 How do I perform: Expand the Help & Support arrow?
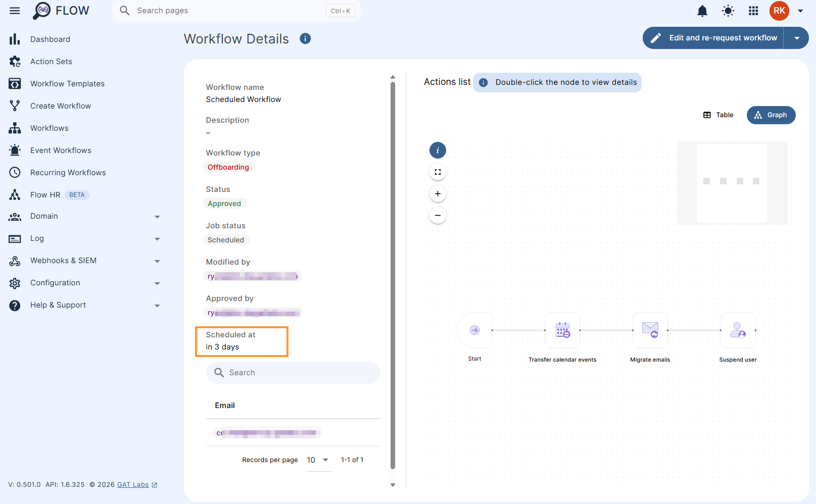pyautogui.click(x=157, y=306)
